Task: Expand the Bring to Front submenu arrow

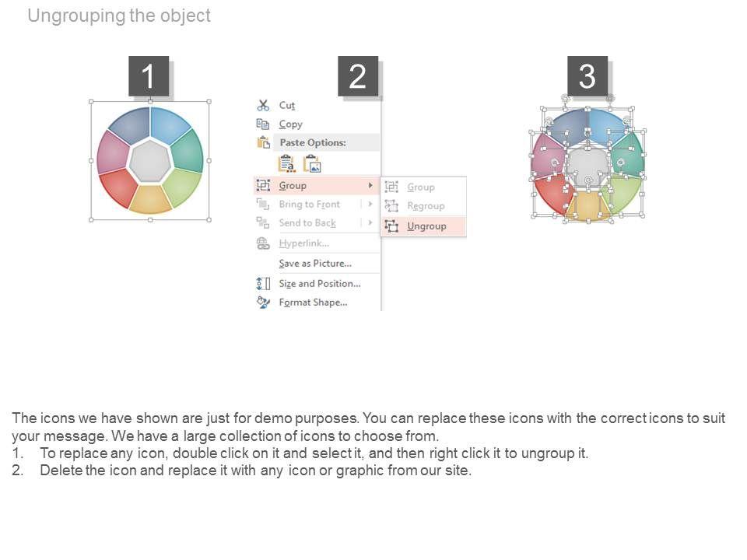Action: (x=370, y=204)
